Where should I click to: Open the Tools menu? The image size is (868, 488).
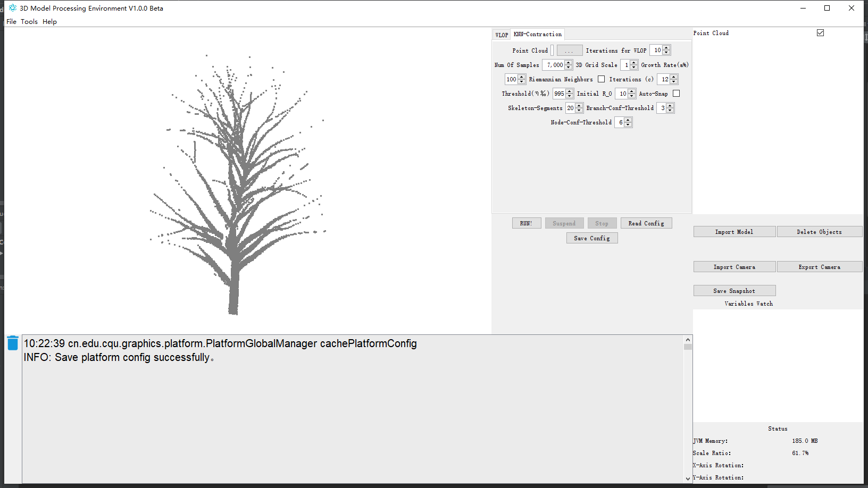(29, 22)
